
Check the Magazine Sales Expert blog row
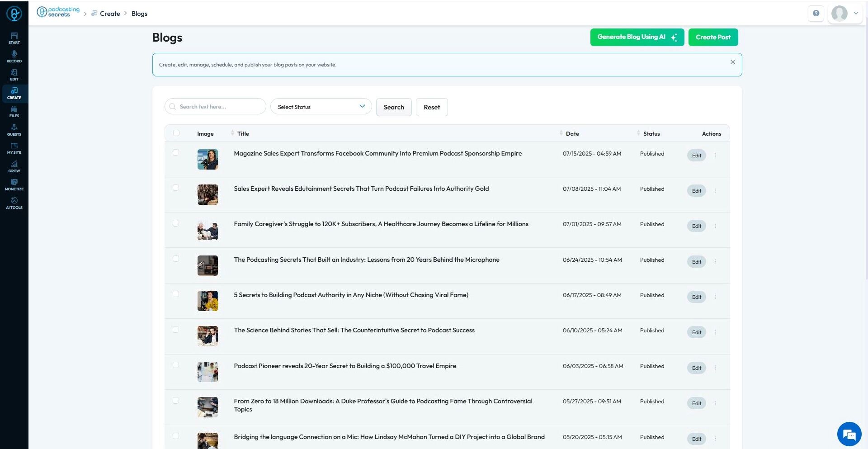point(176,153)
